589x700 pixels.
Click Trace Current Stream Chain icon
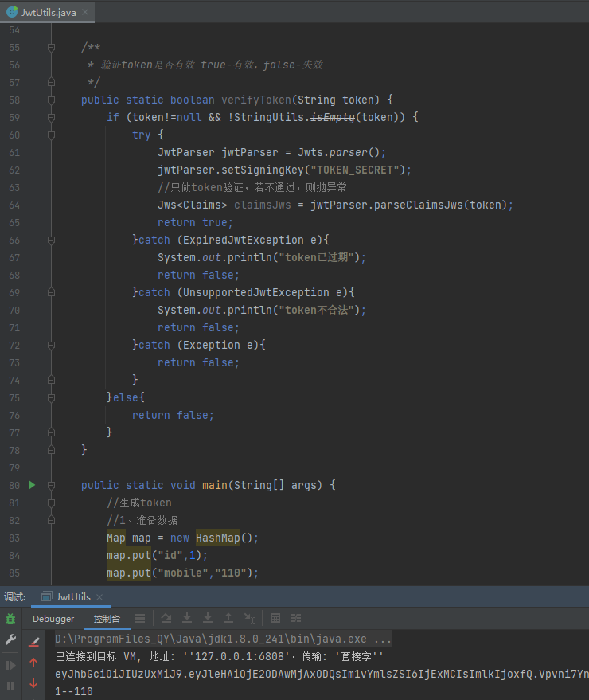click(x=296, y=618)
